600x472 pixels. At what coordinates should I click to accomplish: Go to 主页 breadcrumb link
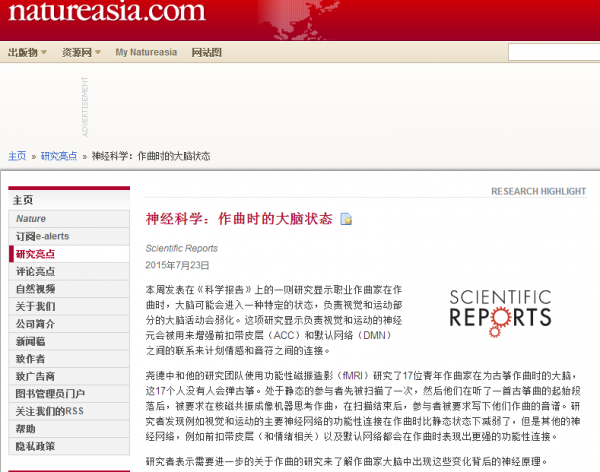pyautogui.click(x=17, y=156)
